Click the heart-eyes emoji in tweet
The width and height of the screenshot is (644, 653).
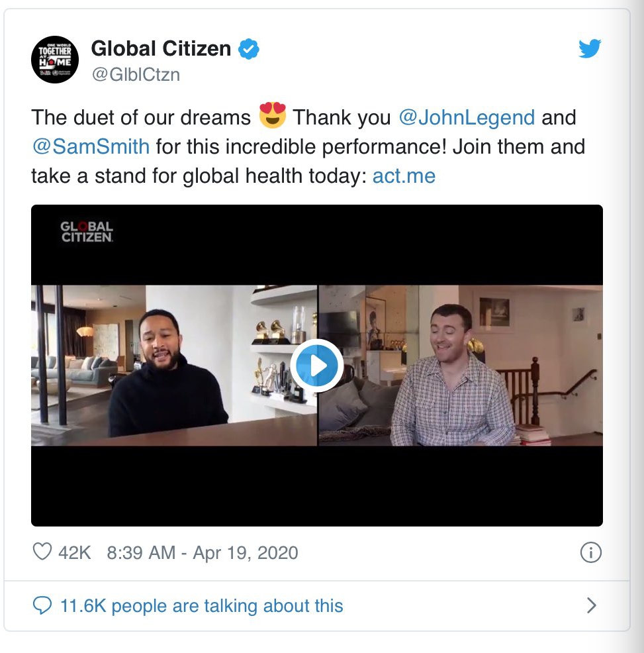[x=272, y=115]
